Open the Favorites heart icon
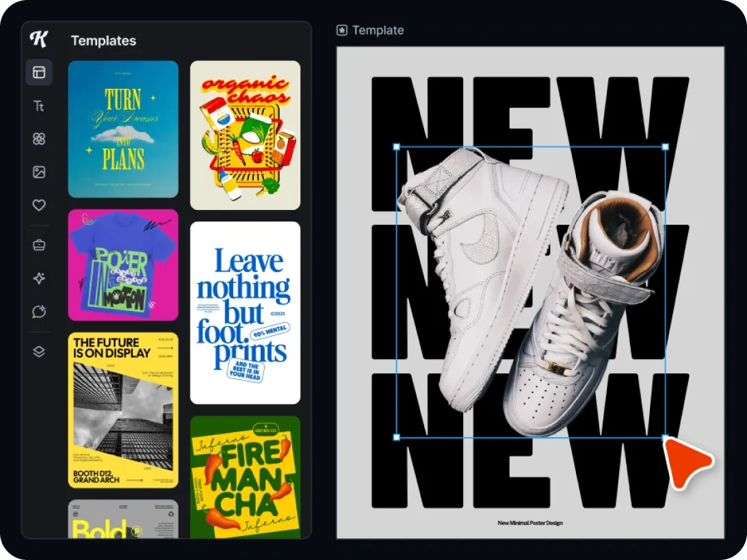Screen dimensions: 747x560 (39, 205)
